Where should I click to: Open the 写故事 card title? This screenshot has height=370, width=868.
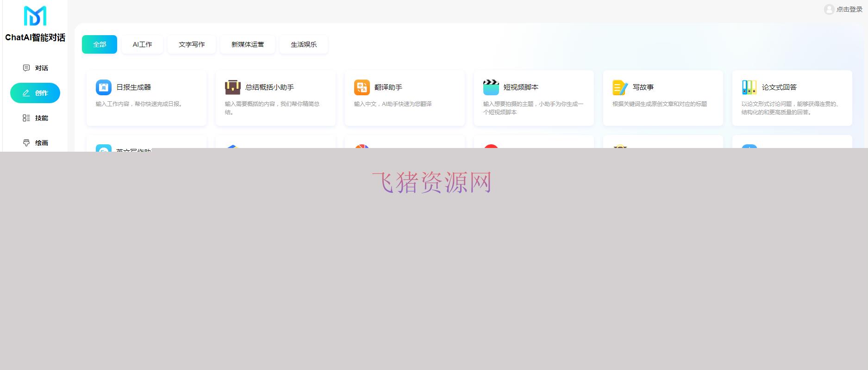643,87
